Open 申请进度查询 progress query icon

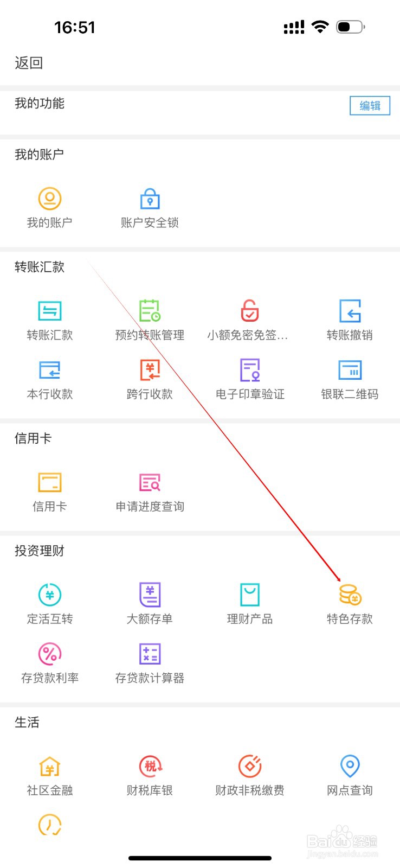pyautogui.click(x=150, y=482)
